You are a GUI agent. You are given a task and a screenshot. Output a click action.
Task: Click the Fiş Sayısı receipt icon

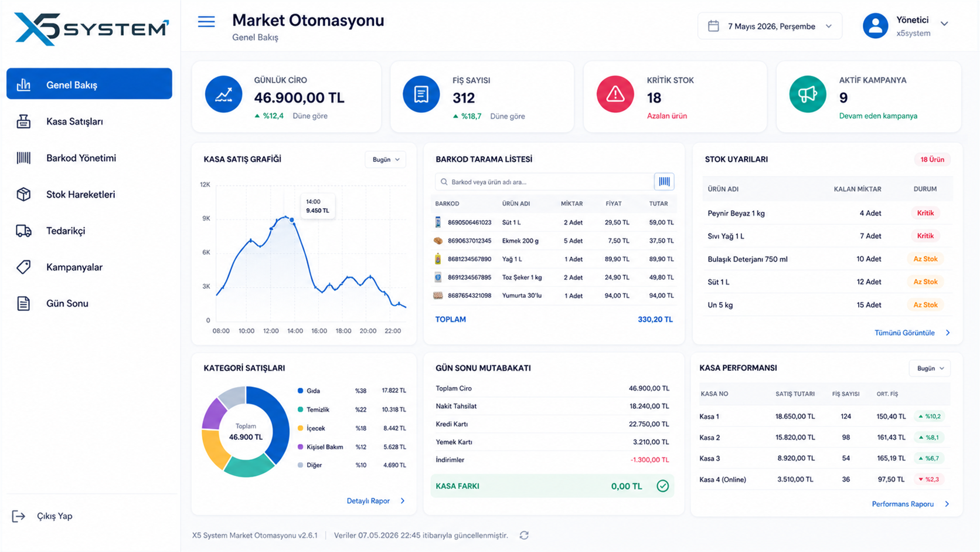421,94
